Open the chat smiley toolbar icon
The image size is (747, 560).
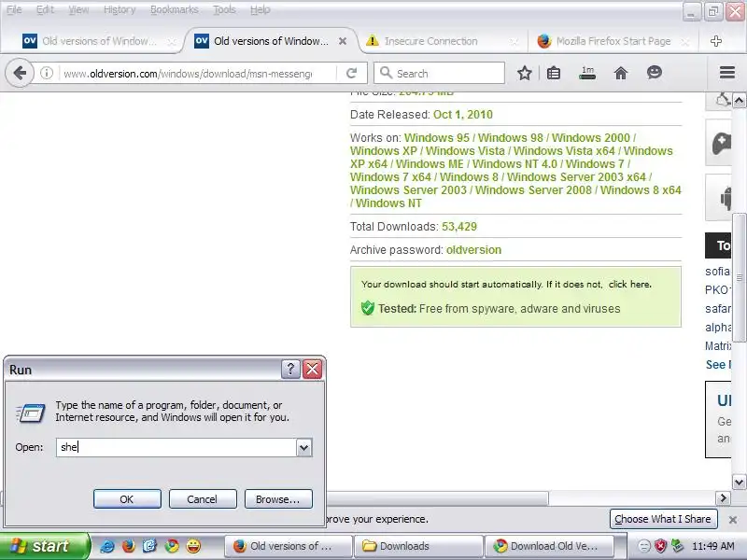[x=655, y=73]
